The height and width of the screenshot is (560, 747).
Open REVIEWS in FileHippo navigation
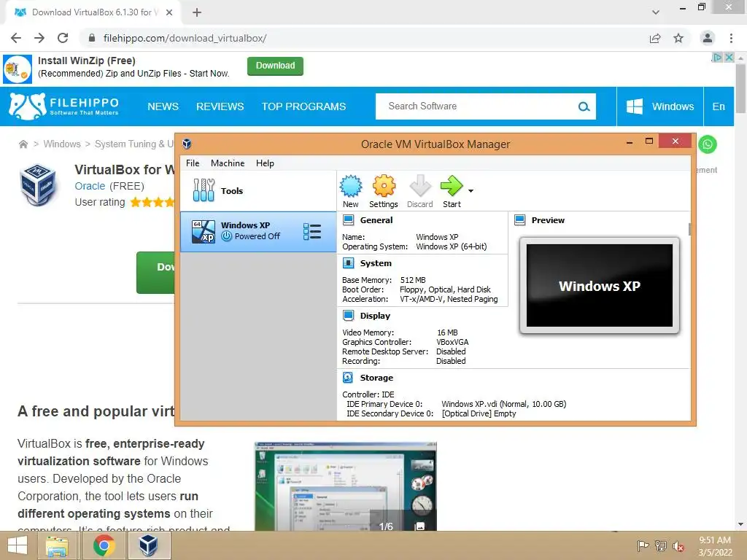click(220, 106)
